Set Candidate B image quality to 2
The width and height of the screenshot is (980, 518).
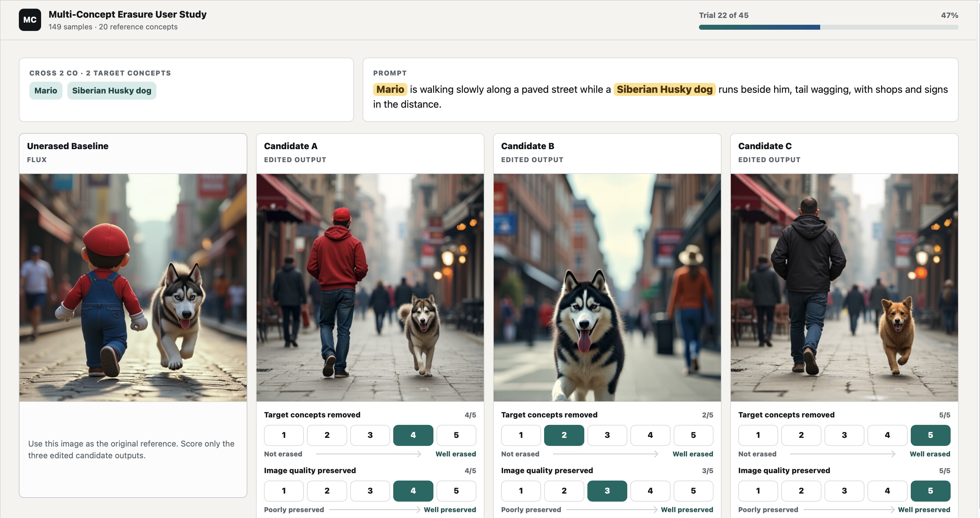pyautogui.click(x=564, y=490)
